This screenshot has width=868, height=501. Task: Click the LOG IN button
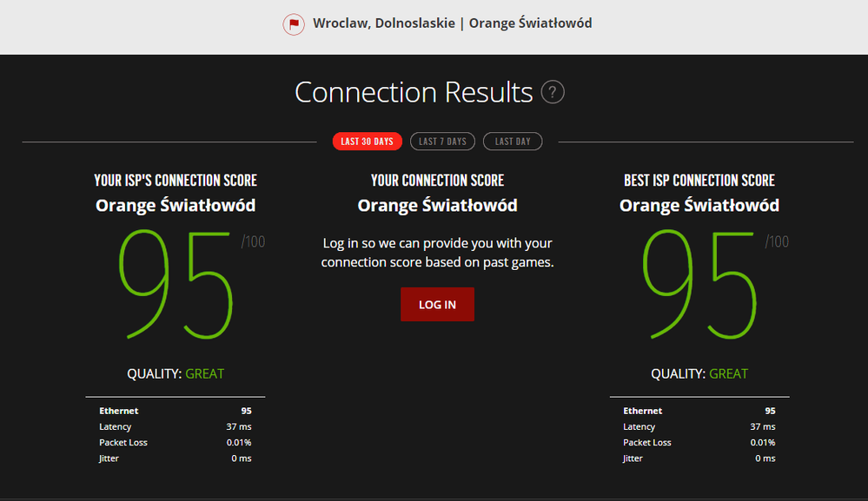coord(437,304)
